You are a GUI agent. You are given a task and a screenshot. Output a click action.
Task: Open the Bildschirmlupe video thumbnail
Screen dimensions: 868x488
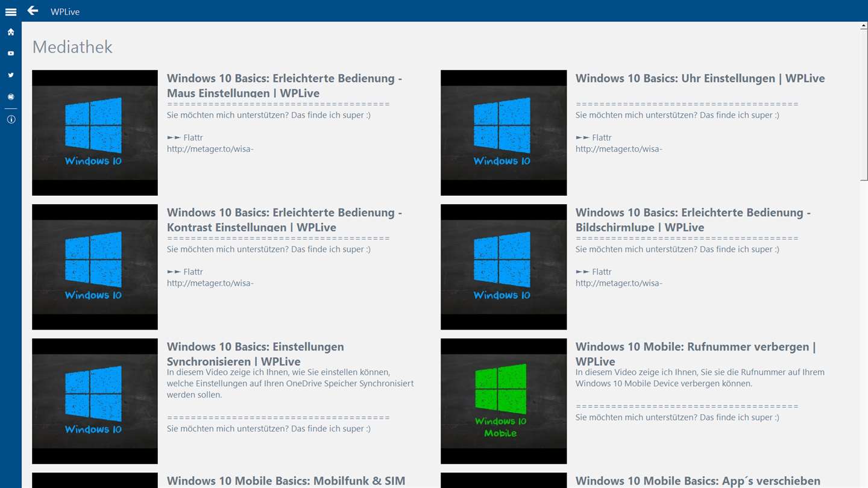click(503, 267)
